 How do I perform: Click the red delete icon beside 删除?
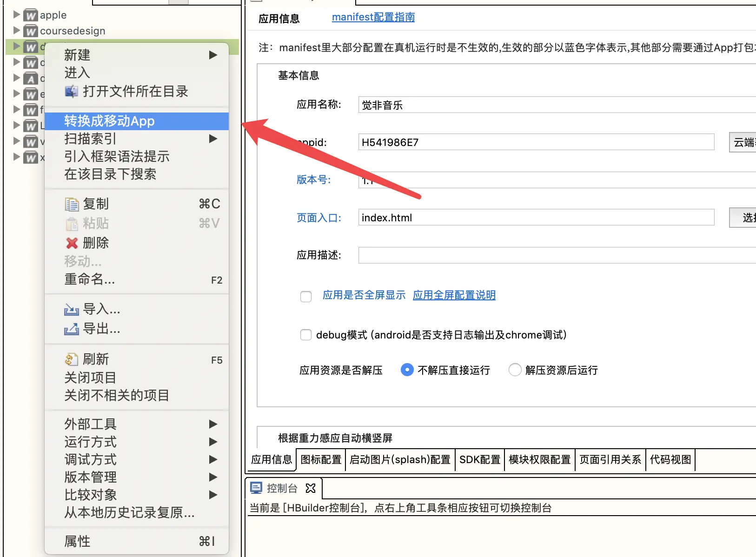coord(71,243)
